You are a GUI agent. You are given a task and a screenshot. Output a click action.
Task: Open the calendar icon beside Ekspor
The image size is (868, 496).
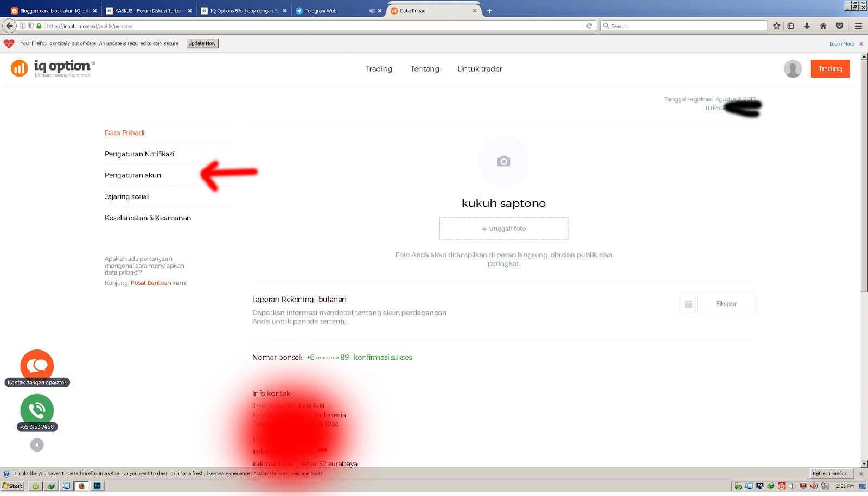point(688,304)
